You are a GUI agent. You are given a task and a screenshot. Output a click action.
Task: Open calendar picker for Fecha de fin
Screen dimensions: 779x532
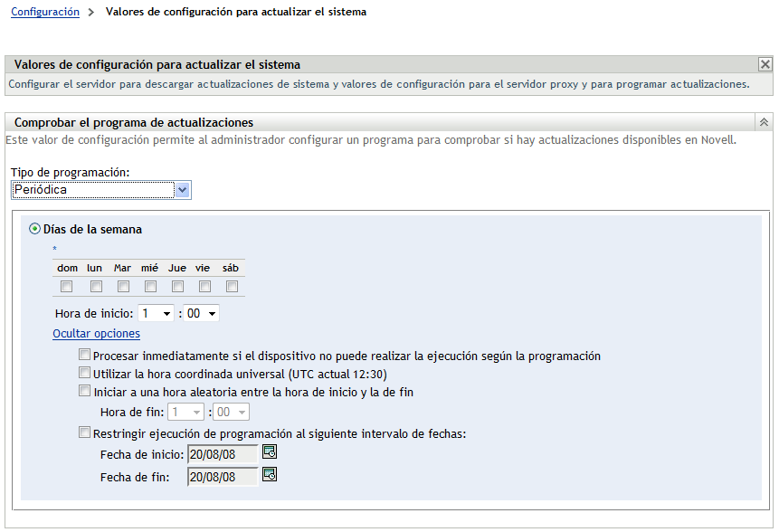click(270, 474)
